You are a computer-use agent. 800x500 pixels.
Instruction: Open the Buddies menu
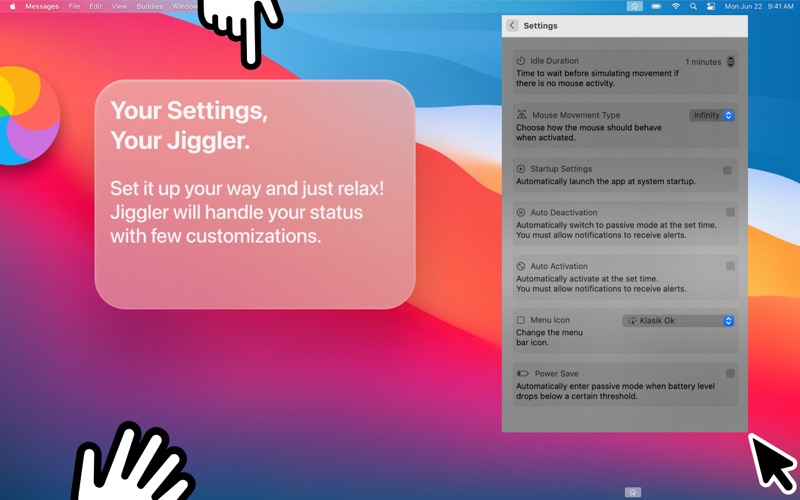tap(149, 7)
